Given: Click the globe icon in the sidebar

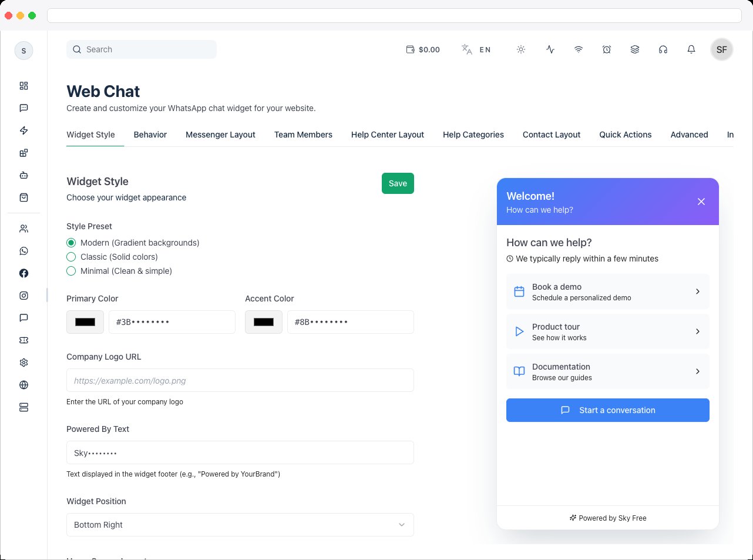Looking at the screenshot, I should (x=23, y=385).
